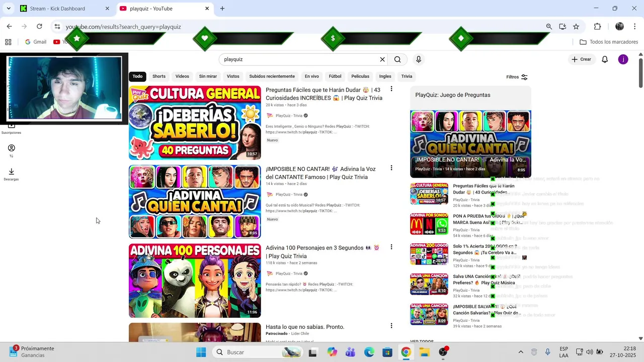Select the Shorts filter chip

(159, 76)
